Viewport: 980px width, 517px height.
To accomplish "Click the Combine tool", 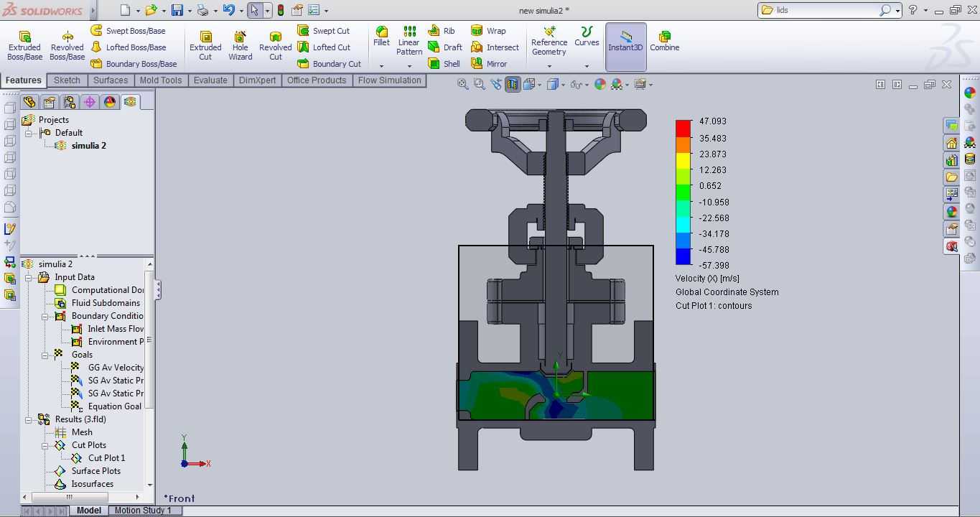I will pyautogui.click(x=664, y=39).
